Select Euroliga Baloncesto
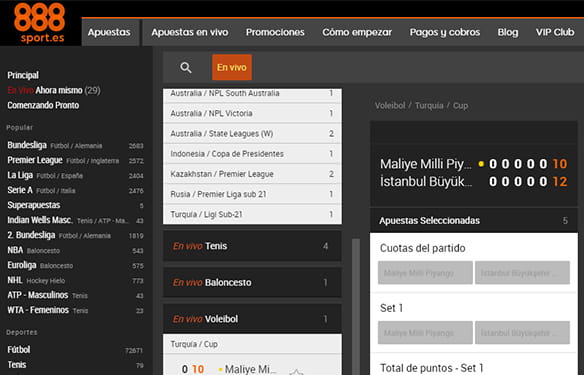The height and width of the screenshot is (375, 584). (75, 265)
